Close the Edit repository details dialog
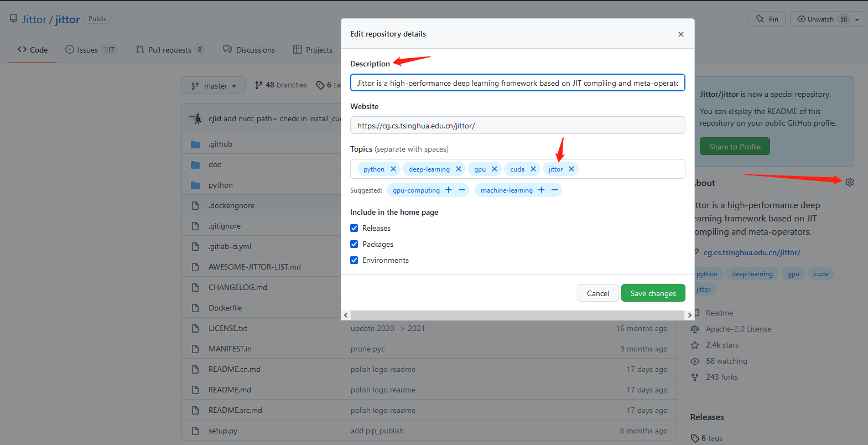 681,34
